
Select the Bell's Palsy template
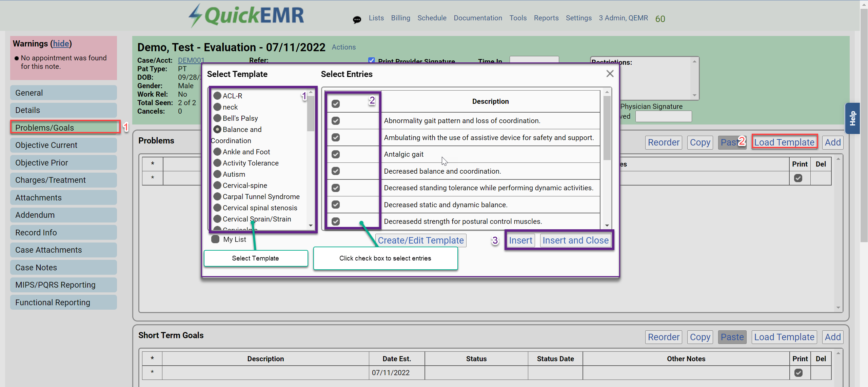(x=218, y=118)
